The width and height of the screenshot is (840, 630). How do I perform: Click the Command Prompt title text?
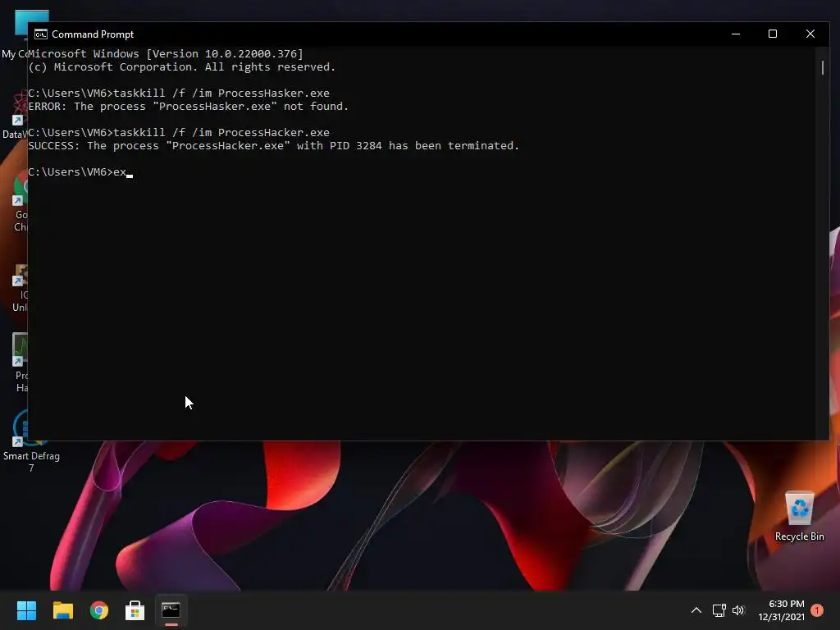point(93,34)
